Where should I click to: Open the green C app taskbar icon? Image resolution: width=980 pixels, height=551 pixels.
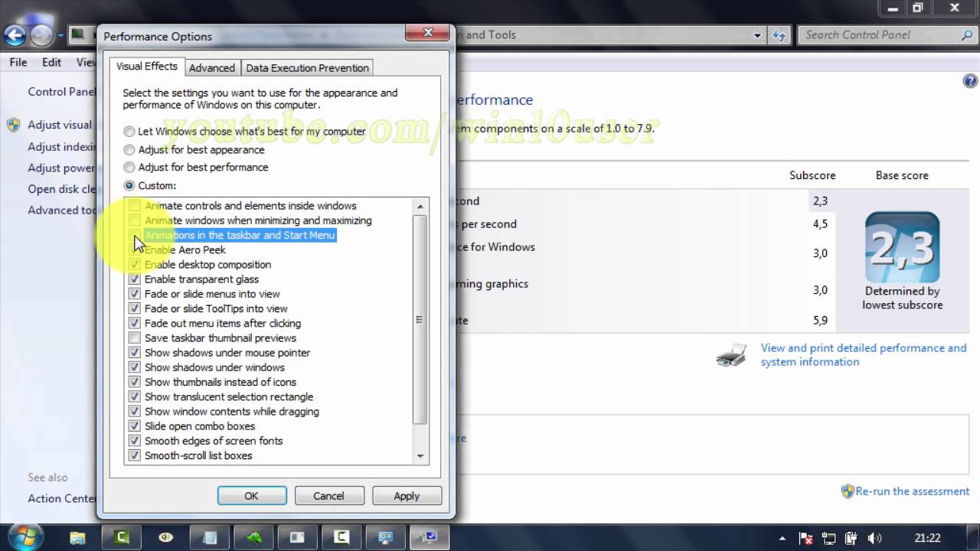point(121,537)
